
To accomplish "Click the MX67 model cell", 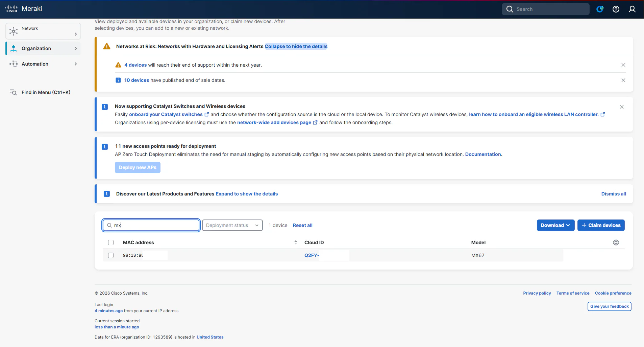I will 478,255.
